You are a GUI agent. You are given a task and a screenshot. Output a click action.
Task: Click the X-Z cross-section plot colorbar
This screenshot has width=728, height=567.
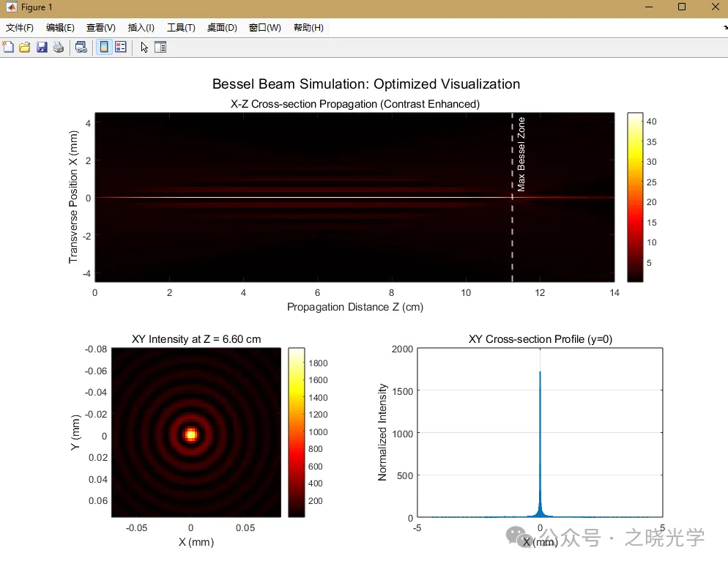(635, 197)
